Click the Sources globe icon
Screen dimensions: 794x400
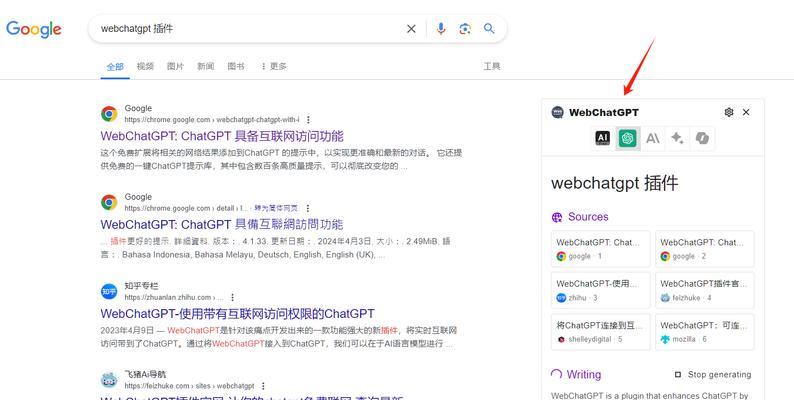557,217
